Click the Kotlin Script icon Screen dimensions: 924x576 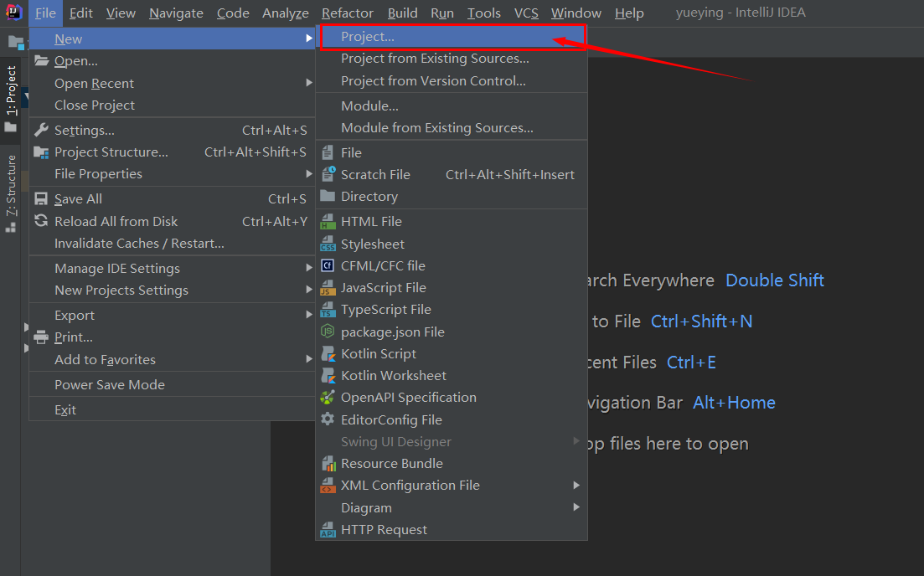pos(328,353)
